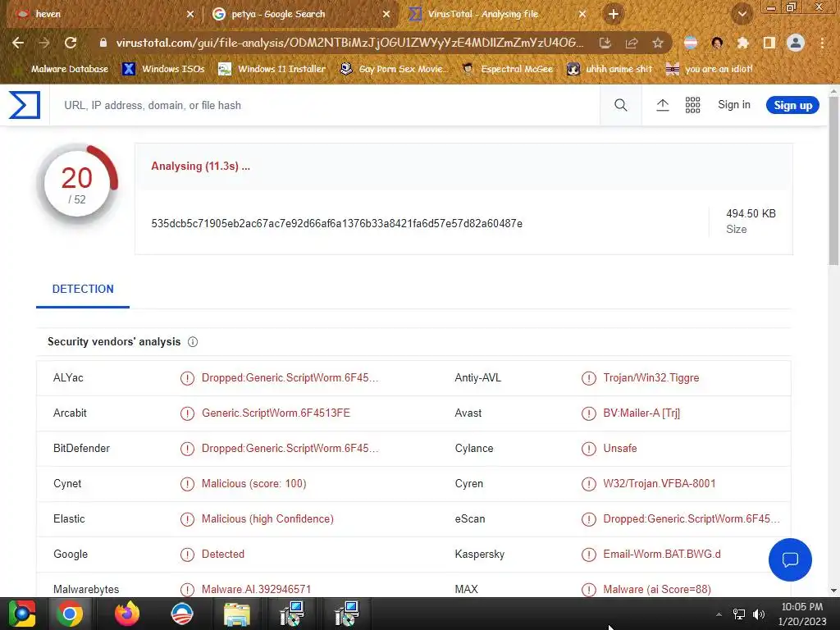The image size is (840, 630).
Task: Click the install app icon in address bar
Action: point(605,43)
